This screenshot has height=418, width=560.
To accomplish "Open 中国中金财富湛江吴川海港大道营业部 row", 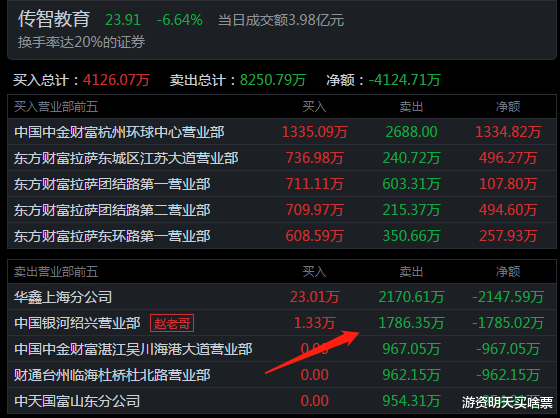I will 282,349.
